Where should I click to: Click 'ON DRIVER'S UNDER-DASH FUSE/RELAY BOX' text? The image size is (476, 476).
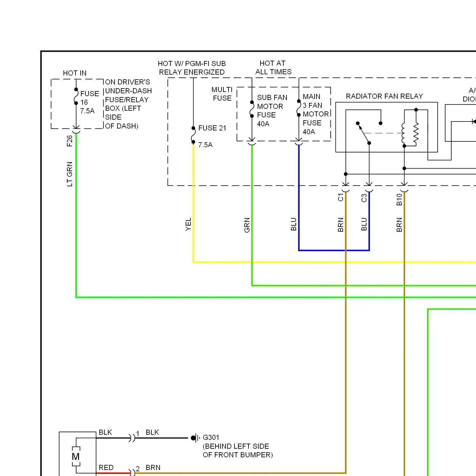[x=128, y=104]
